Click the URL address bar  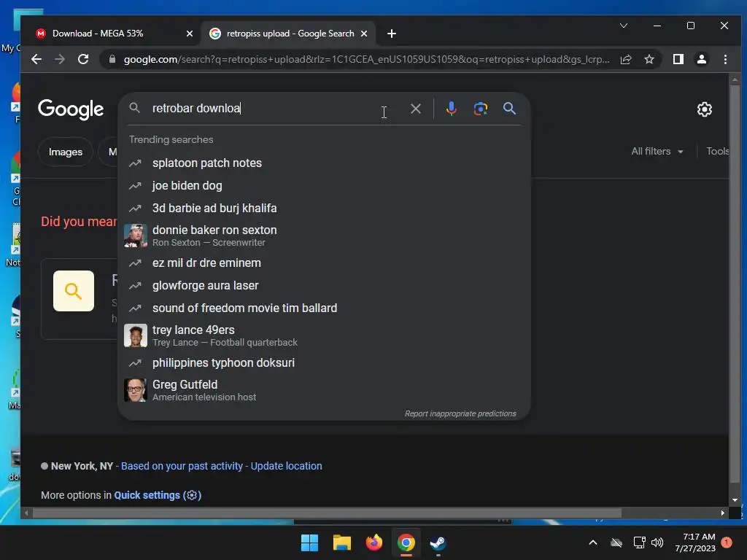[x=366, y=59]
